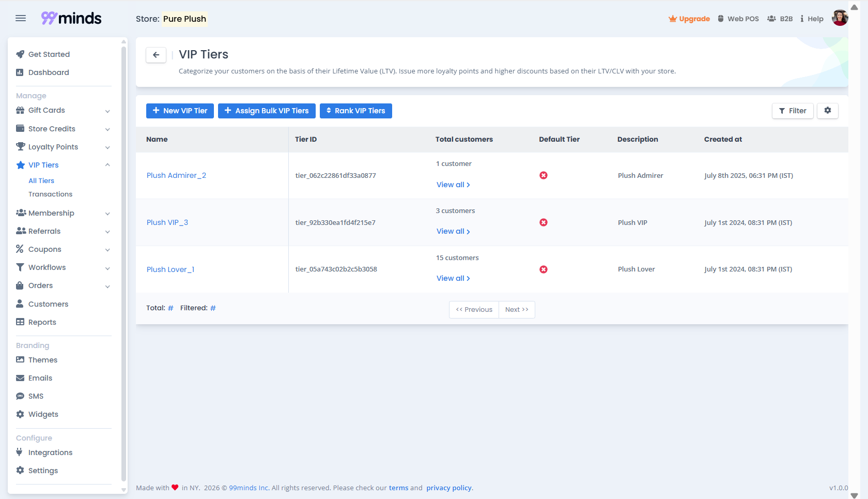Open Help in top bar
Screen dimensions: 868x499
click(x=812, y=19)
